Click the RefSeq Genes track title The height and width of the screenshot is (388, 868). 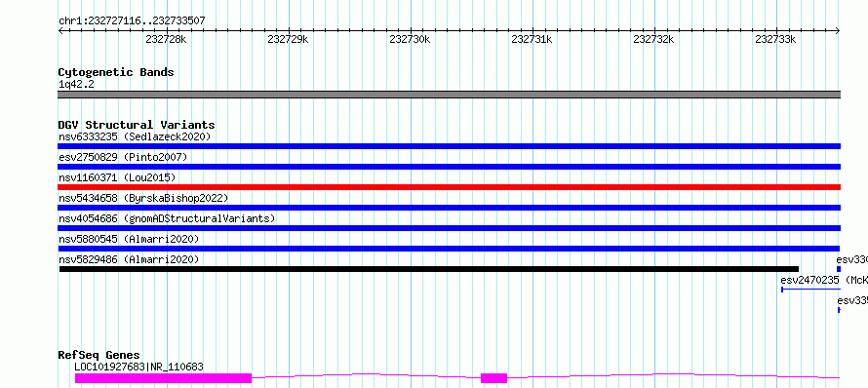click(99, 355)
